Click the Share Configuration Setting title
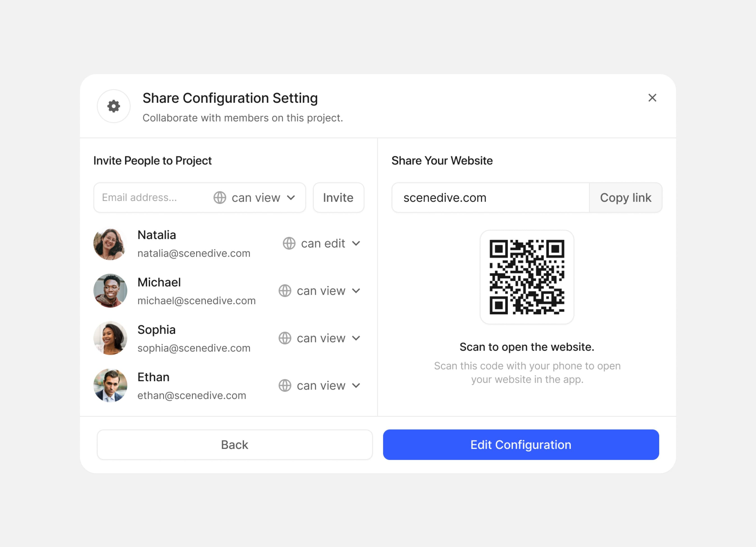756x547 pixels. coord(230,98)
